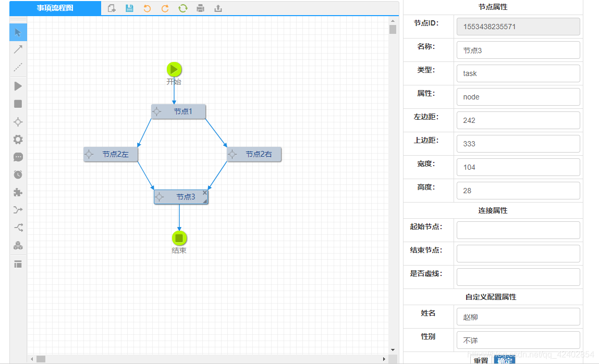
Task: Pick the end node stop tool
Action: click(18, 104)
